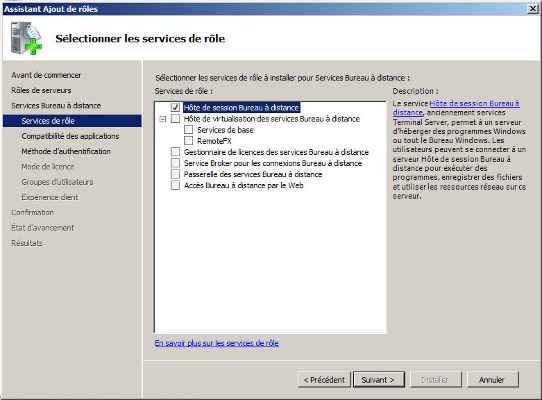Enable Service Broker pour les connexions checkbox
The width and height of the screenshot is (542, 400).
tap(176, 163)
